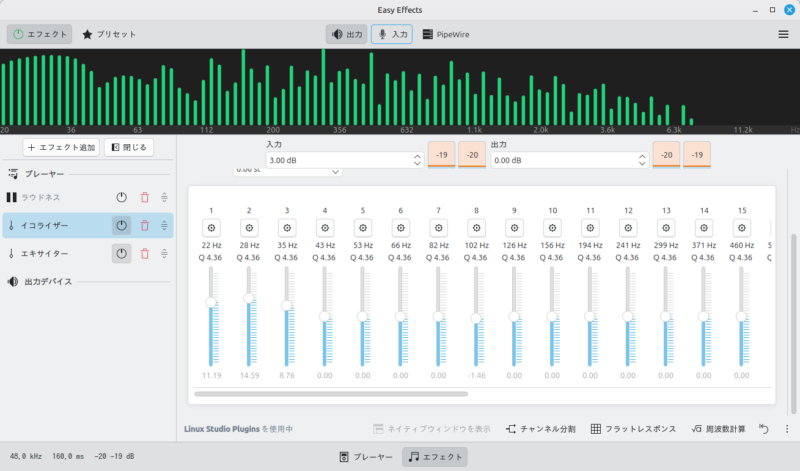Open the three-dot more options menu
Image resolution: width=800 pixels, height=471 pixels.
point(786,429)
